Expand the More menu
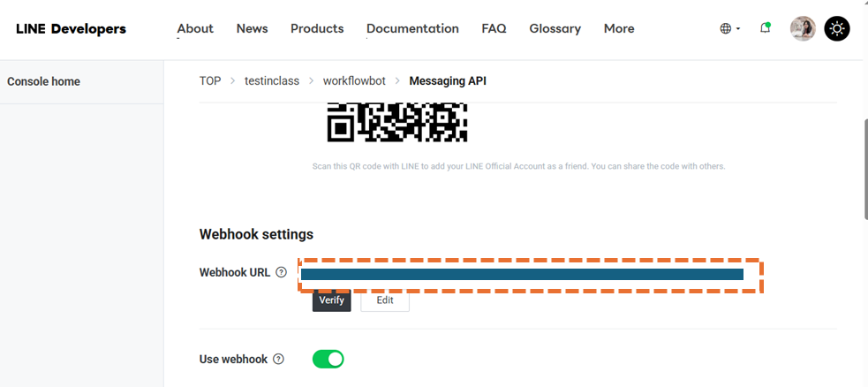868x387 pixels. 619,28
